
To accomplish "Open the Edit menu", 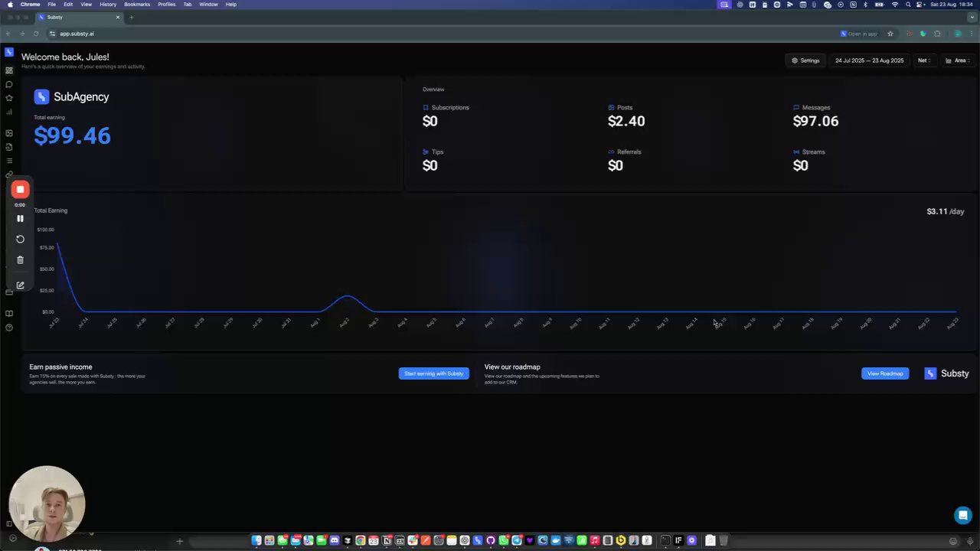I will (68, 4).
